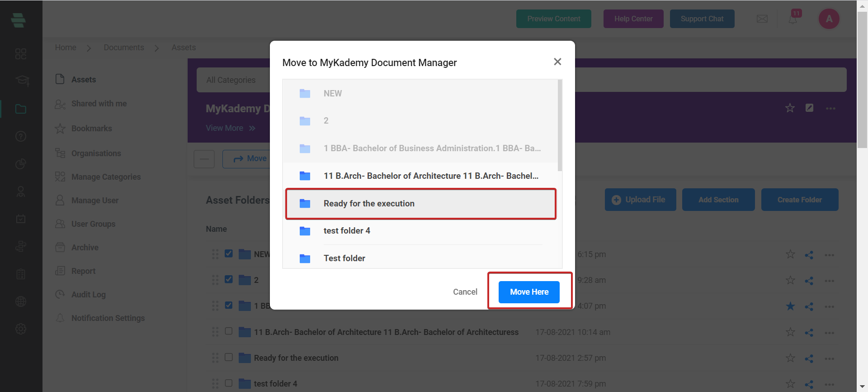
Task: Open Shared with me menu item
Action: (90, 104)
